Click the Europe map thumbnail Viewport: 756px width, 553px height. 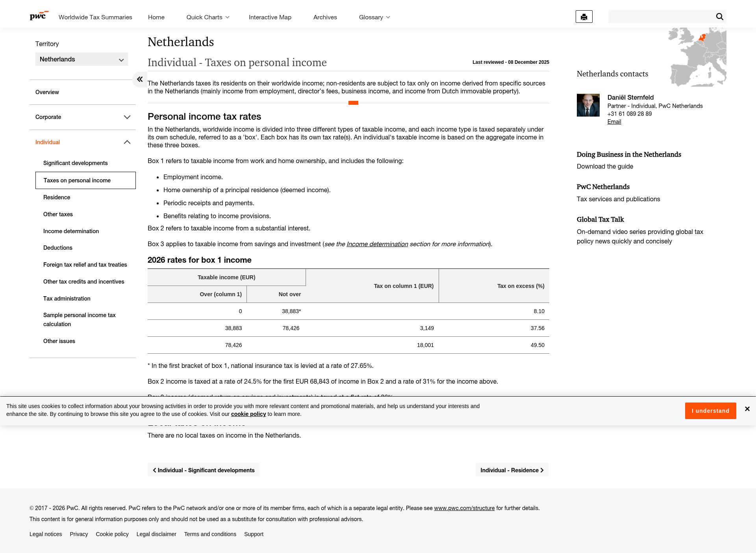[697, 57]
